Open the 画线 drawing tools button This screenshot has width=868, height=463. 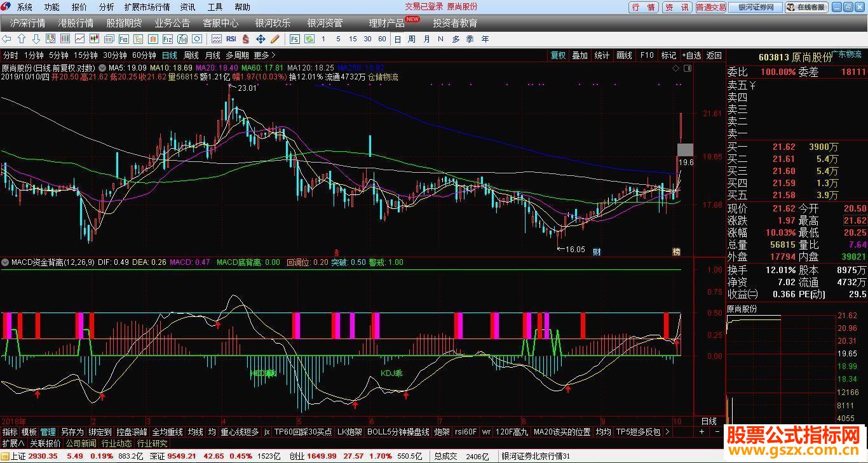point(624,55)
